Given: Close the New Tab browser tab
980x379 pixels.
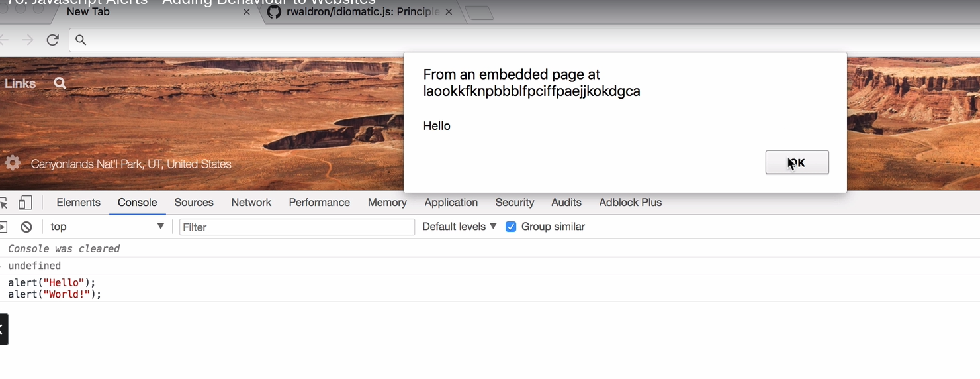Looking at the screenshot, I should 247,12.
